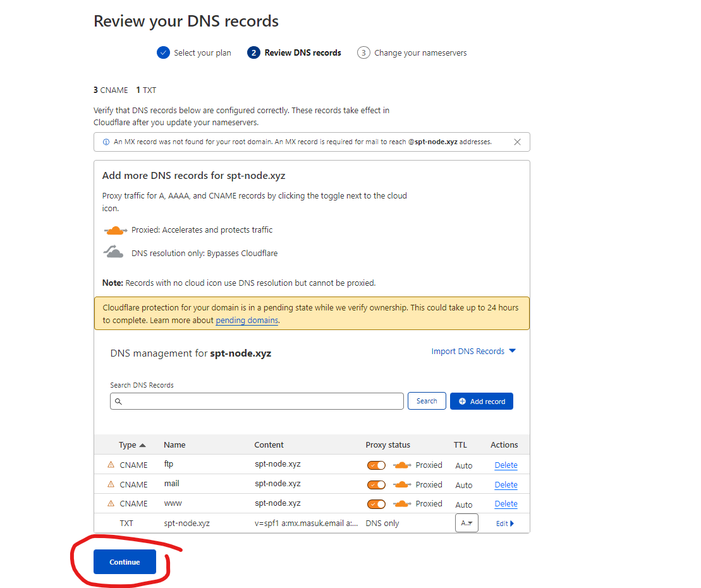
Task: Open the pending domains link
Action: [x=247, y=321]
